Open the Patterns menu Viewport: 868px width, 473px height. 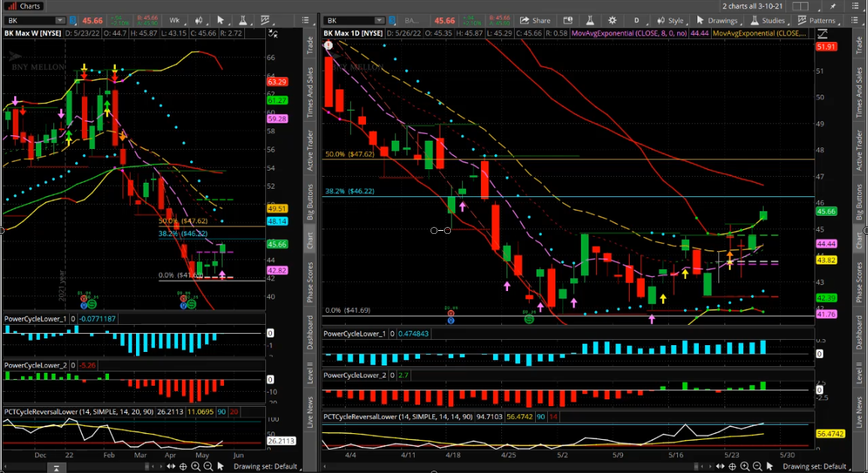click(x=816, y=20)
